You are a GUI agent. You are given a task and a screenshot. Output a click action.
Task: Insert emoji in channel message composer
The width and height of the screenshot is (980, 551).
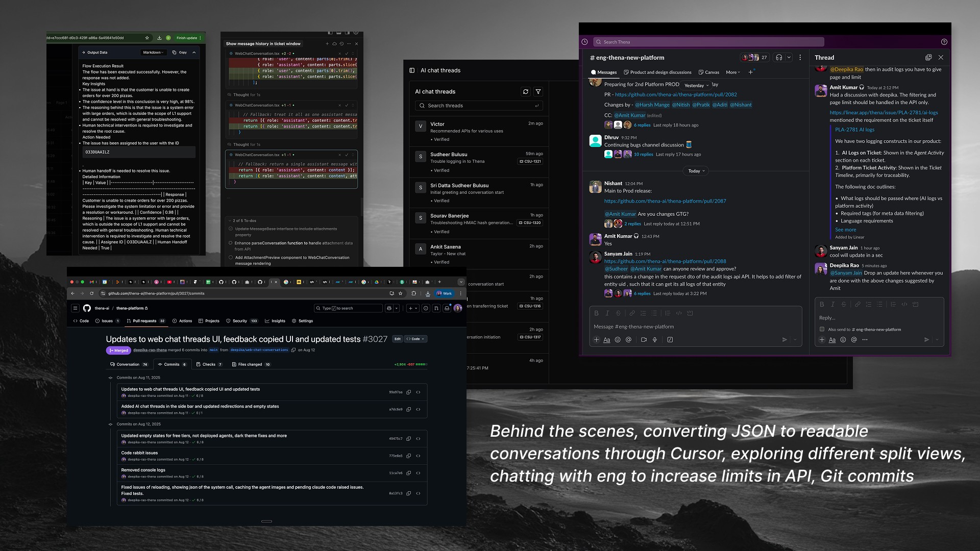(x=618, y=340)
